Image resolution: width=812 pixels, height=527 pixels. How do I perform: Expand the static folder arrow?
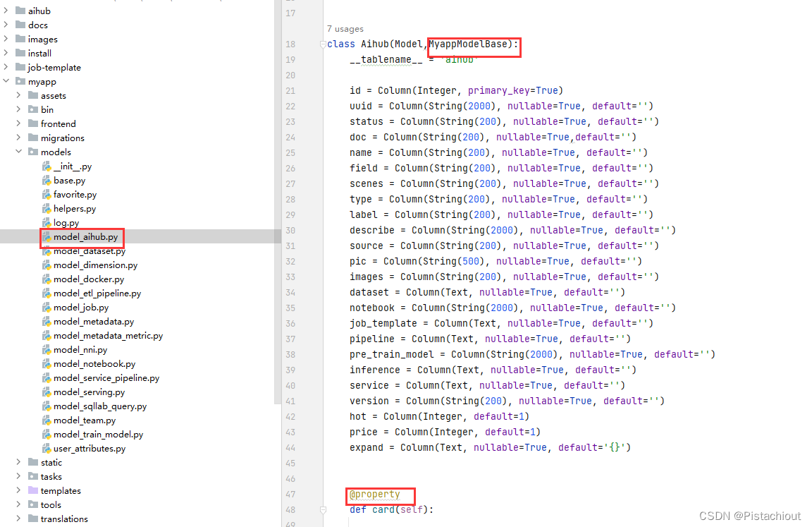pyautogui.click(x=18, y=461)
